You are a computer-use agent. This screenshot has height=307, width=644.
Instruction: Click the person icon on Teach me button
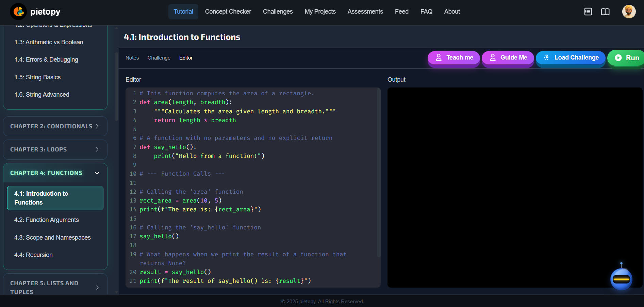(439, 58)
